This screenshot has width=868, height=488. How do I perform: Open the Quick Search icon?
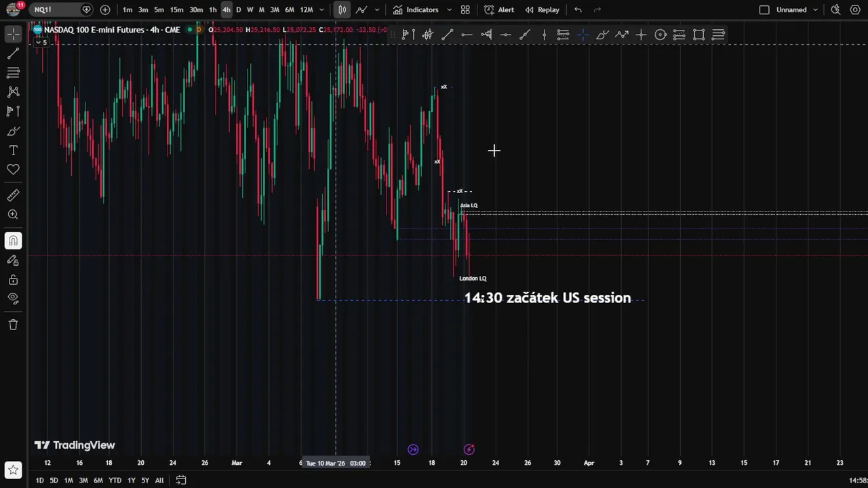tap(835, 9)
